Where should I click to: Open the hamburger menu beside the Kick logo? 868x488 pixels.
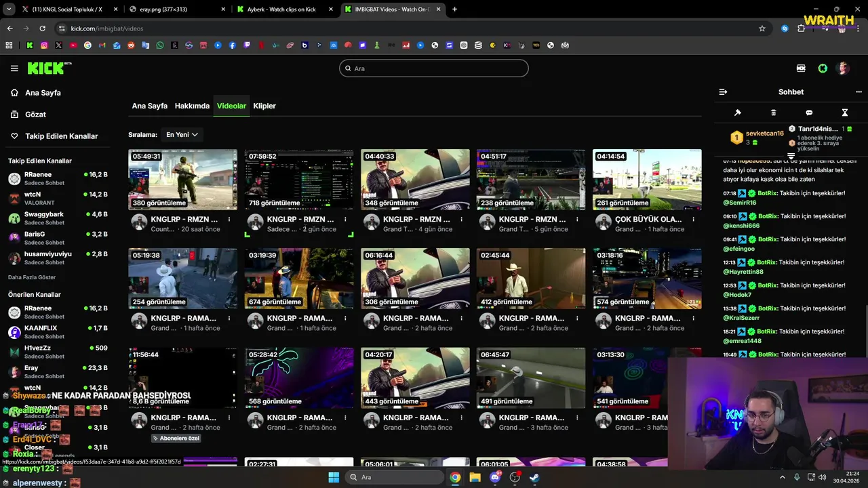tap(14, 68)
